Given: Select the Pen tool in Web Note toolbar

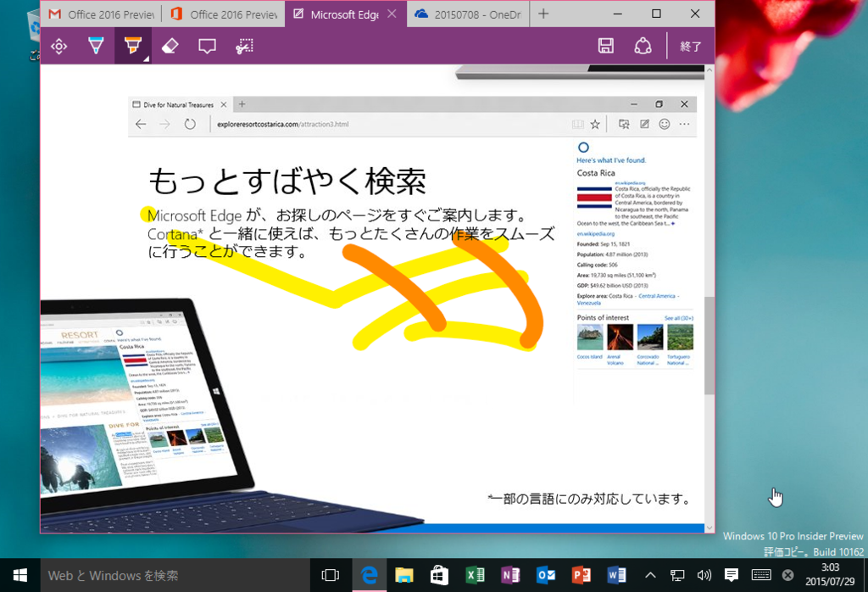Looking at the screenshot, I should click(x=96, y=46).
